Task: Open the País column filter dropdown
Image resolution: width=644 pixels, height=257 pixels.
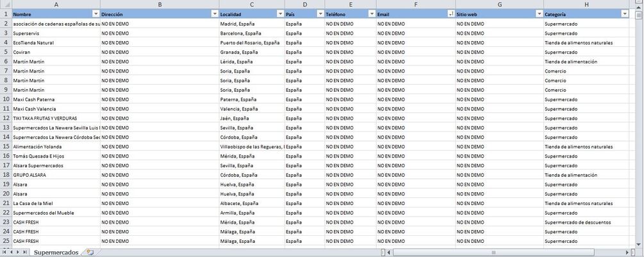Action: (x=320, y=14)
